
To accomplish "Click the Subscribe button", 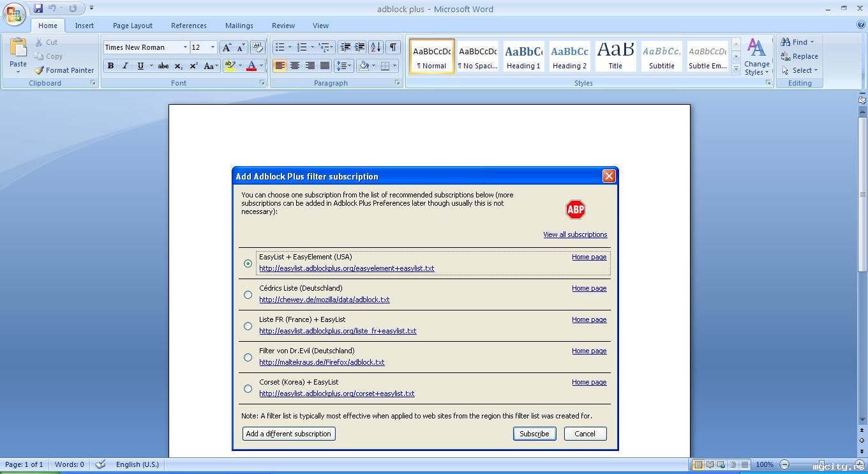I will (534, 434).
